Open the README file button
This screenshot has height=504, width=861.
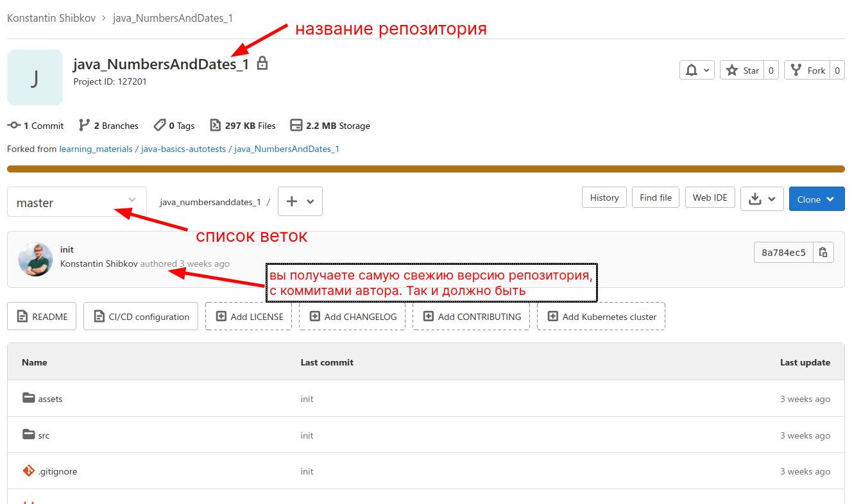42,317
